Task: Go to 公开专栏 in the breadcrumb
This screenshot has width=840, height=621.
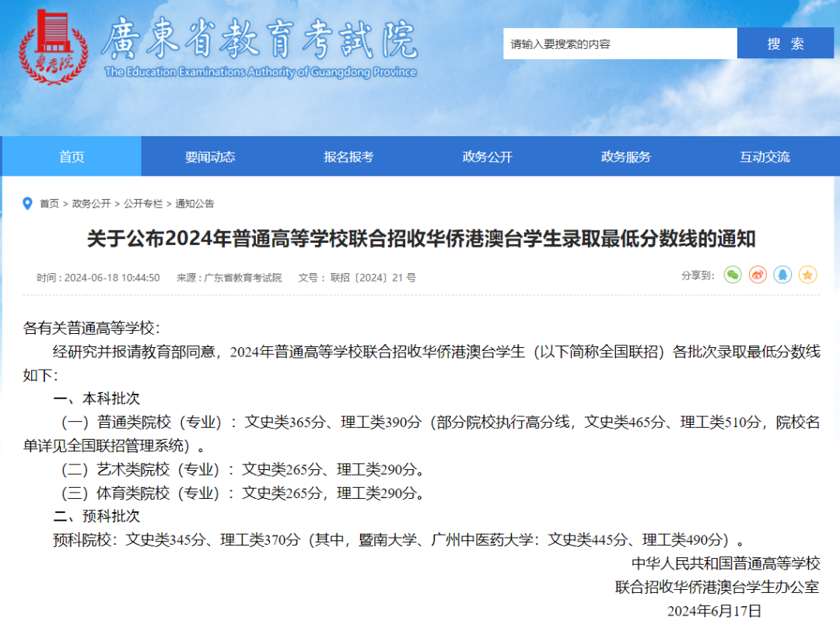Action: tap(143, 204)
